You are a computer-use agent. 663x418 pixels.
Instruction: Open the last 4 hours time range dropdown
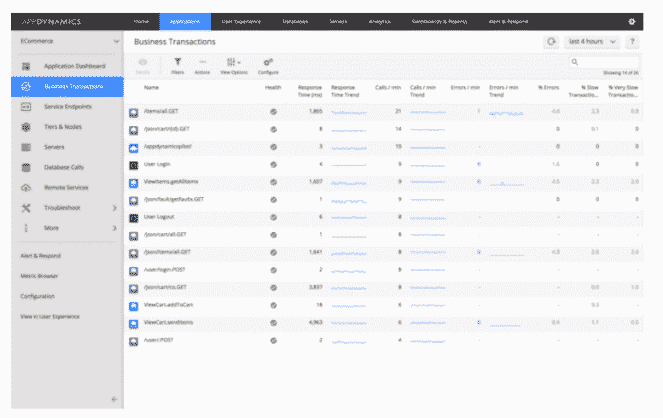click(592, 41)
